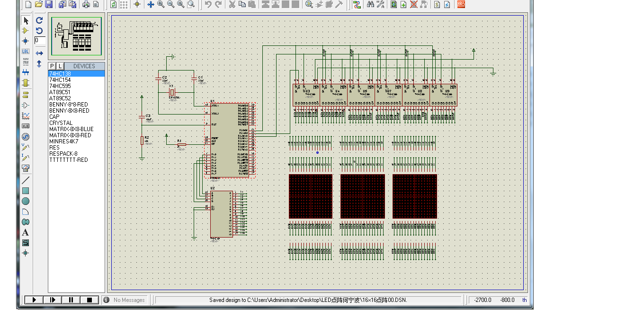Select the 2D Line graphics tool
Viewport: 644px width, 336px height.
pyautogui.click(x=26, y=180)
